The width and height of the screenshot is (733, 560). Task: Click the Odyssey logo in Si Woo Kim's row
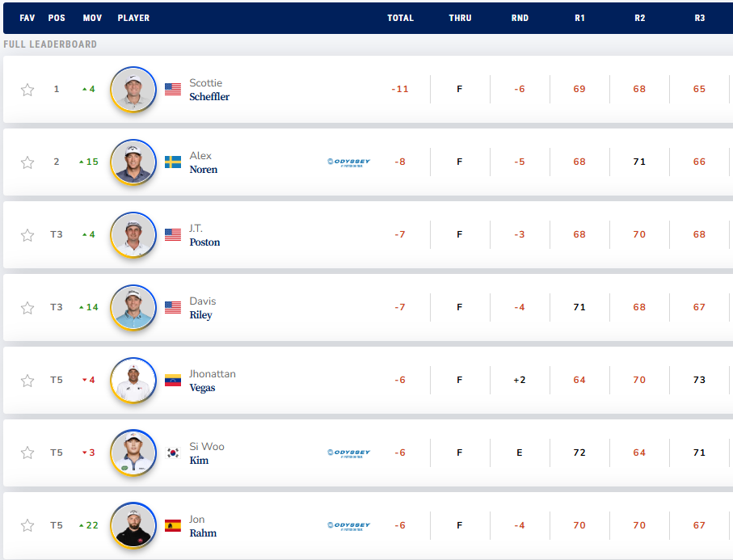coord(348,453)
